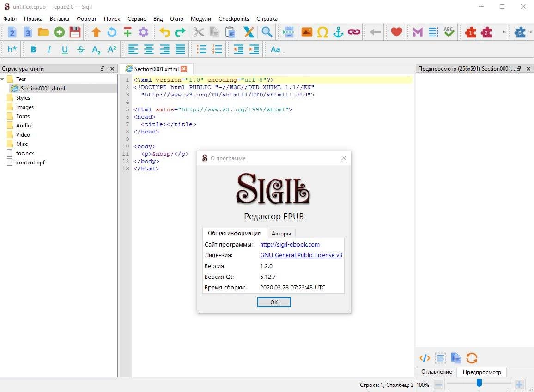Click the back arrow toolbar icon
The height and width of the screenshot is (392, 534).
375,32
